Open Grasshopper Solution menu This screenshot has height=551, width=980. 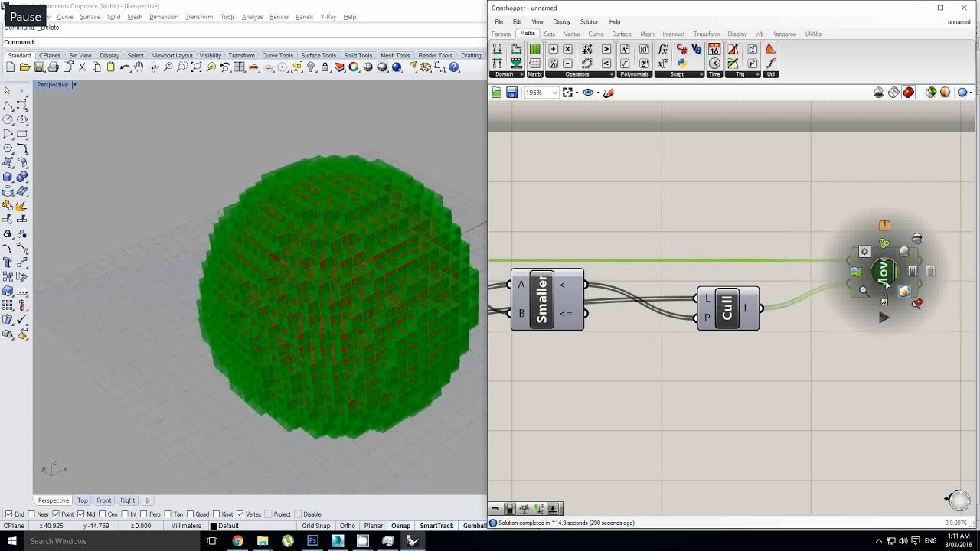coord(590,21)
